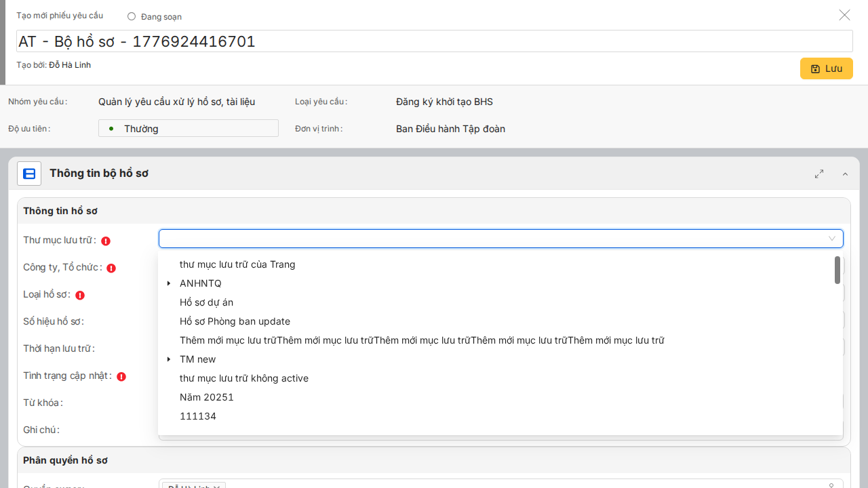Choose 'Hồ sơ dự án' from list

tap(206, 302)
